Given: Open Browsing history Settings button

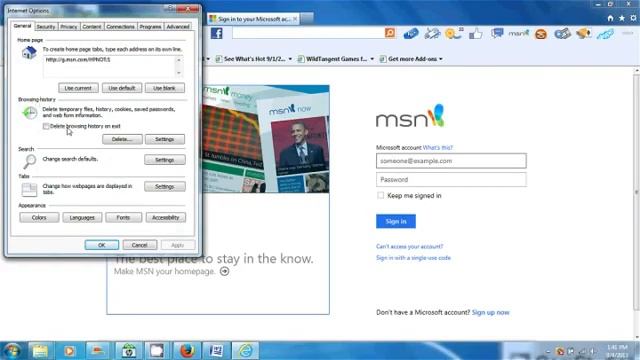Looking at the screenshot, I should (164, 140).
